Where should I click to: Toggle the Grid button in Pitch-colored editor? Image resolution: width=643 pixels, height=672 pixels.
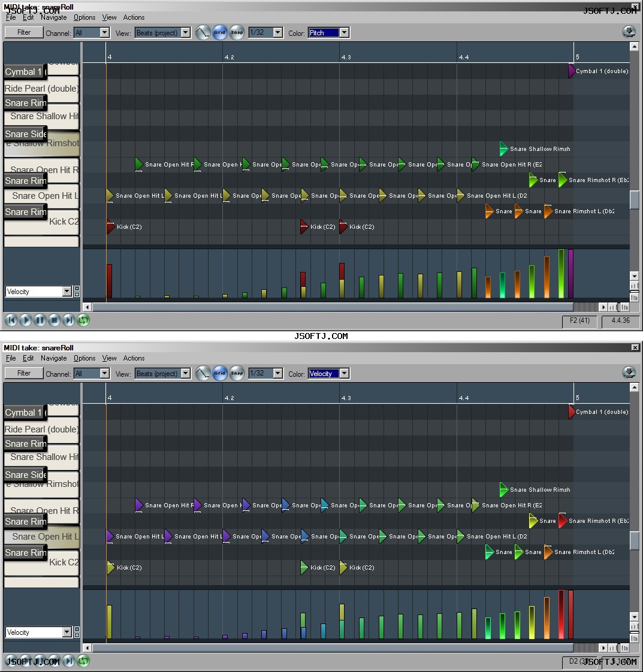coord(220,32)
